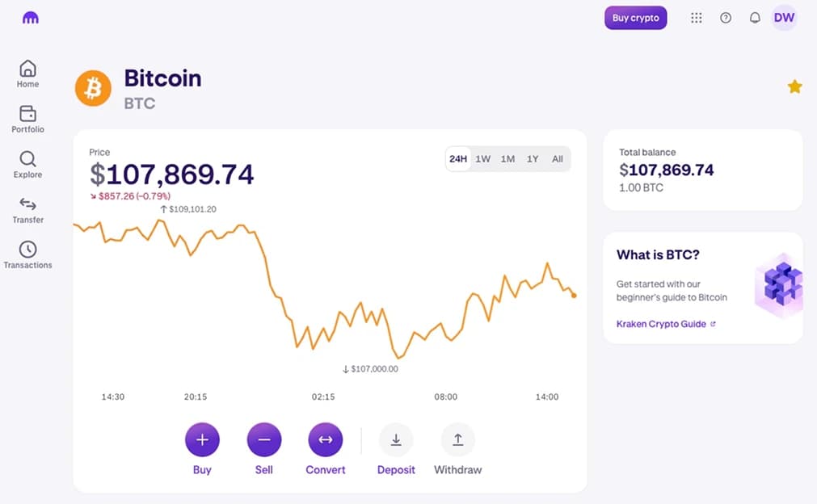Open Explore using the magnifier icon
817x504 pixels.
(27, 160)
